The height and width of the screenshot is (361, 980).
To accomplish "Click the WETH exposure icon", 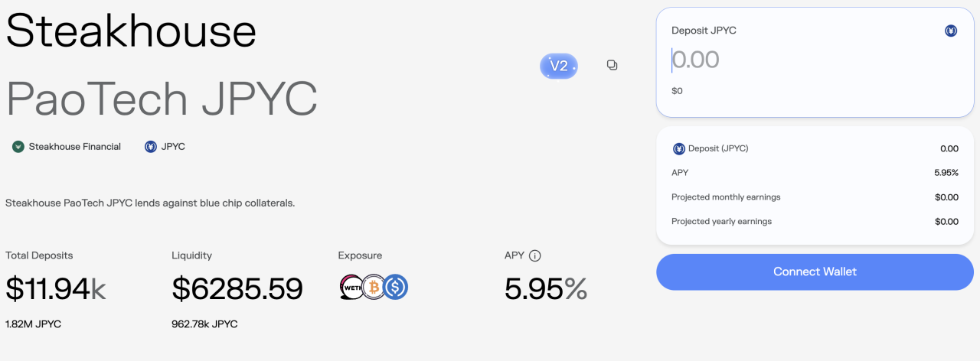I will point(351,288).
